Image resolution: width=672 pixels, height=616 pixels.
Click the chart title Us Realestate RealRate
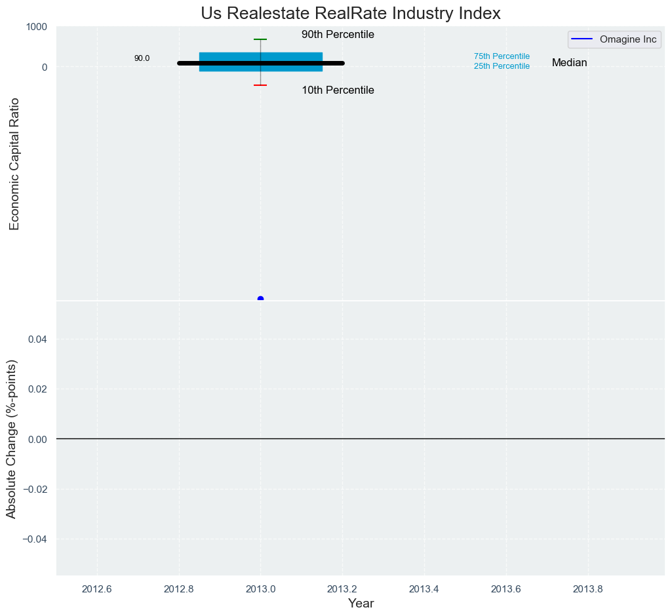[351, 13]
